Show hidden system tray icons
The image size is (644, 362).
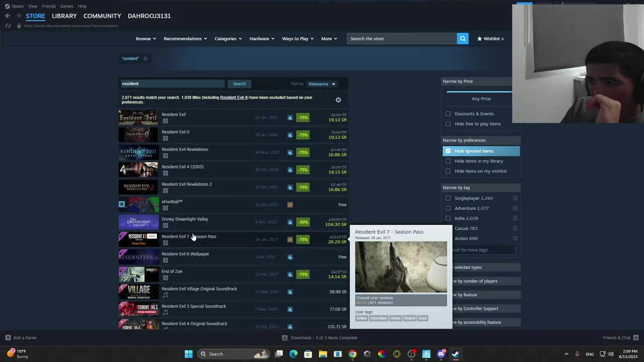tap(566, 354)
